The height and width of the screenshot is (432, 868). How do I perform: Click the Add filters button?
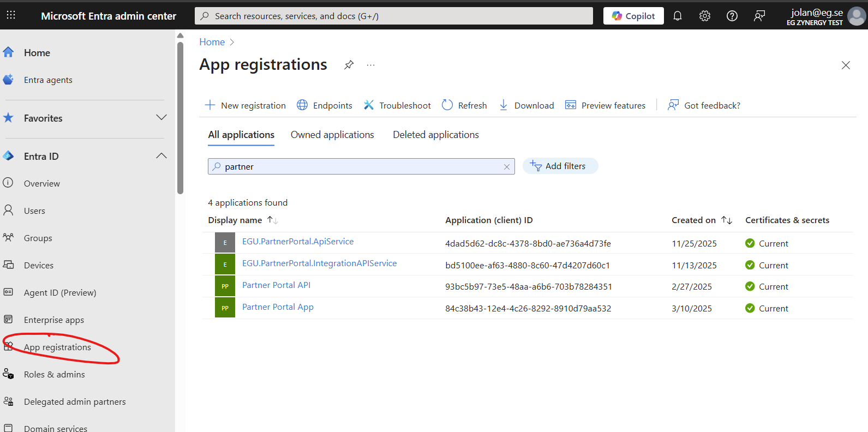(560, 166)
